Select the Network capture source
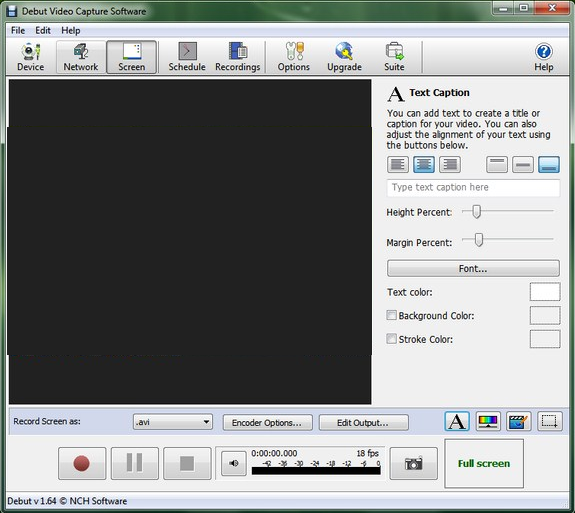Viewport: 575px width, 513px height. (x=81, y=57)
